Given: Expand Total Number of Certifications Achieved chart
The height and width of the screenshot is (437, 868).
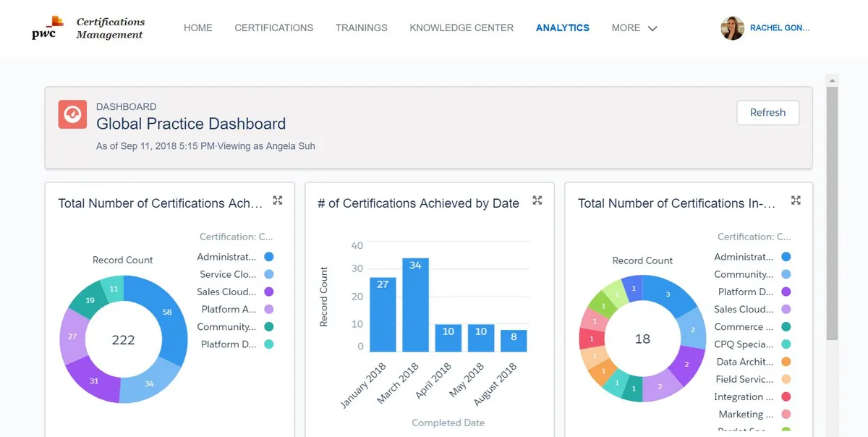Looking at the screenshot, I should [x=278, y=200].
